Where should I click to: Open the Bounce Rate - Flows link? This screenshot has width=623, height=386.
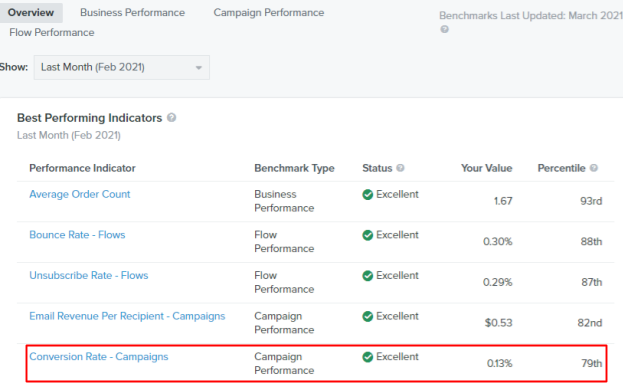click(77, 235)
